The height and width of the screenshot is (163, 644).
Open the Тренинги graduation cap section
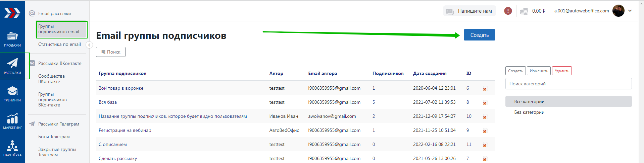[x=12, y=94]
